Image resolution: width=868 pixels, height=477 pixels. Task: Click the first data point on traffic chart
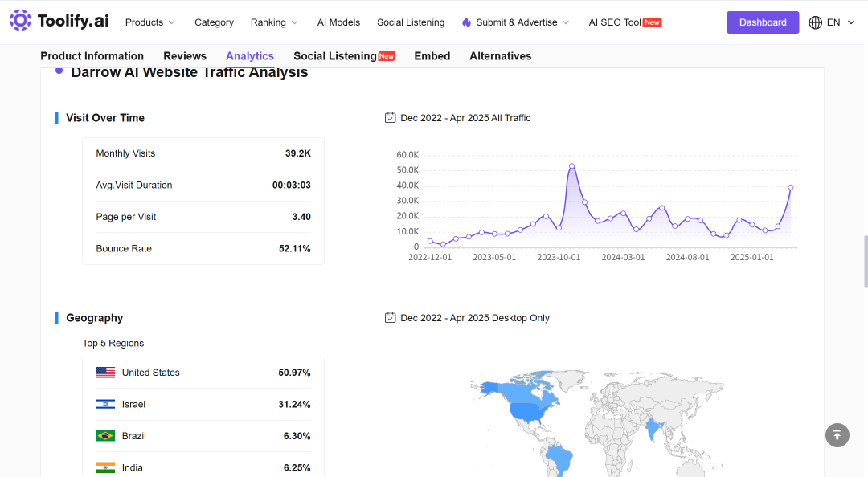(430, 241)
